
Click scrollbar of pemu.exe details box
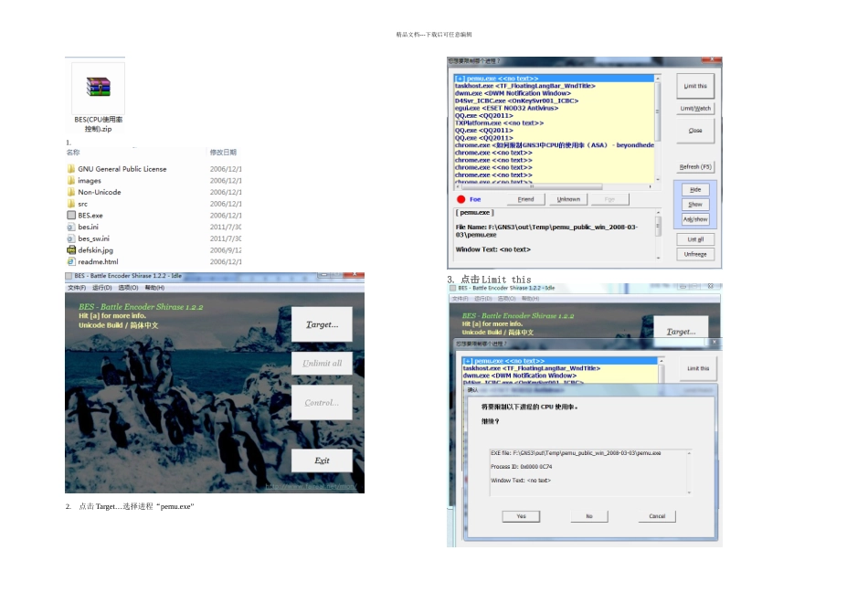[658, 235]
